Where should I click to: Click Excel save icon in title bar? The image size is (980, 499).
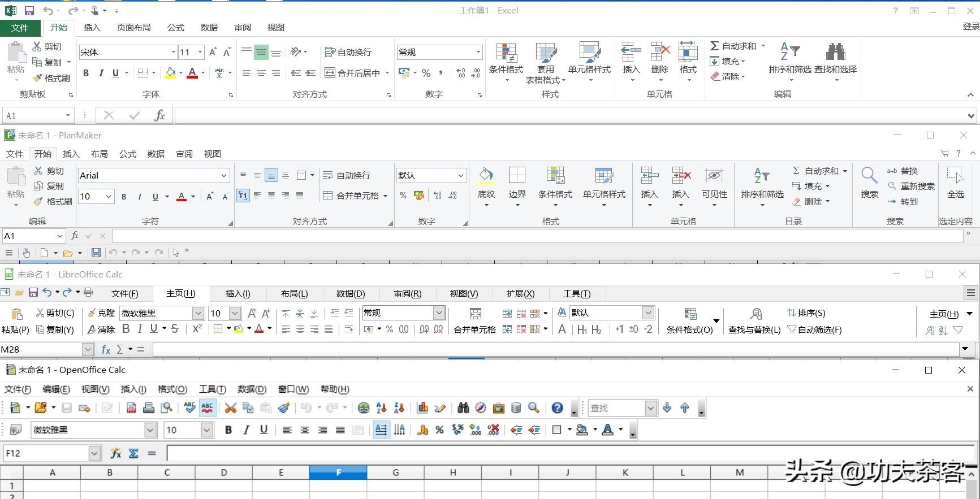29,11
